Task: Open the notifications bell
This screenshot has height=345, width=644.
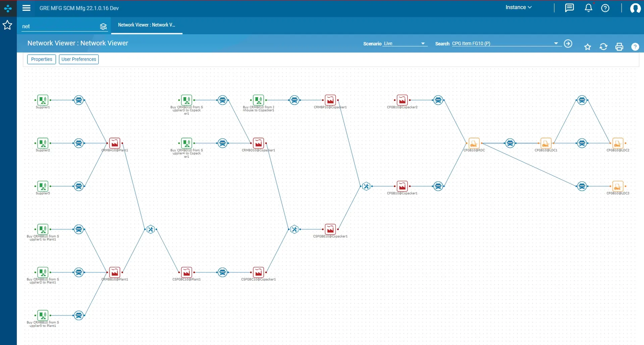Action: [x=589, y=8]
